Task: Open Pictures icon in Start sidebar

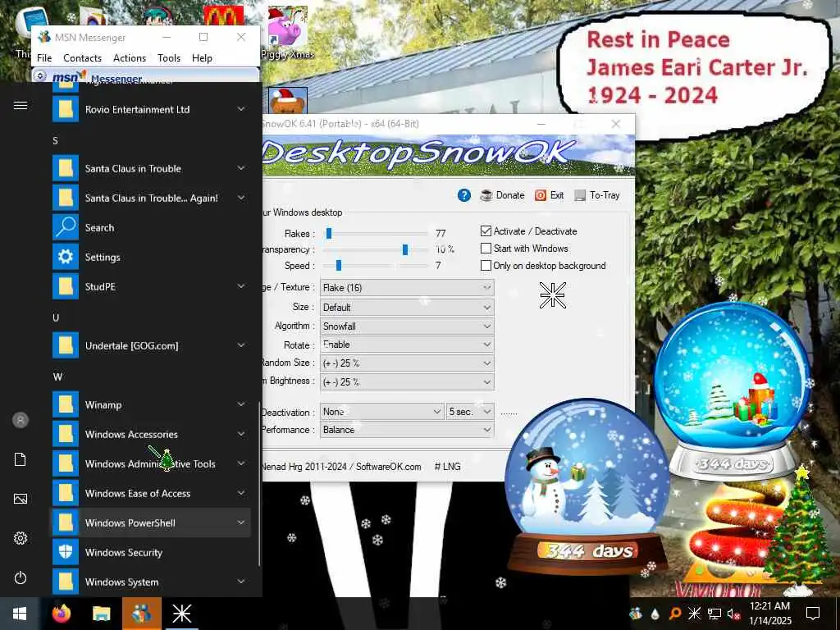Action: [x=21, y=499]
